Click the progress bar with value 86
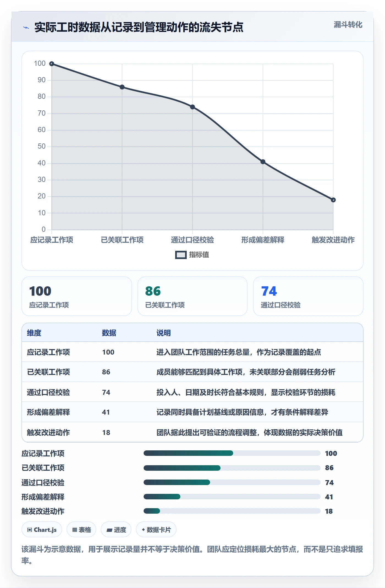This screenshot has height=588, width=385. (x=232, y=468)
